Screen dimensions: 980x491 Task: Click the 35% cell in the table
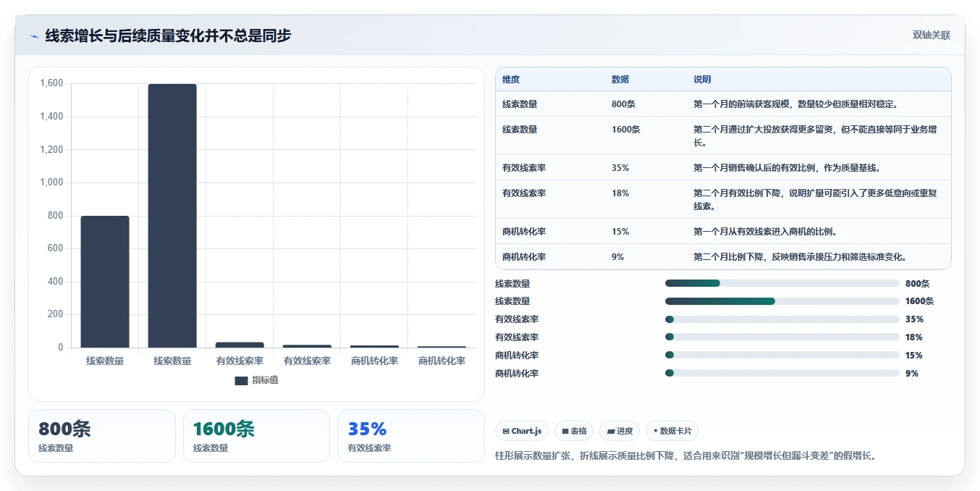pos(620,168)
